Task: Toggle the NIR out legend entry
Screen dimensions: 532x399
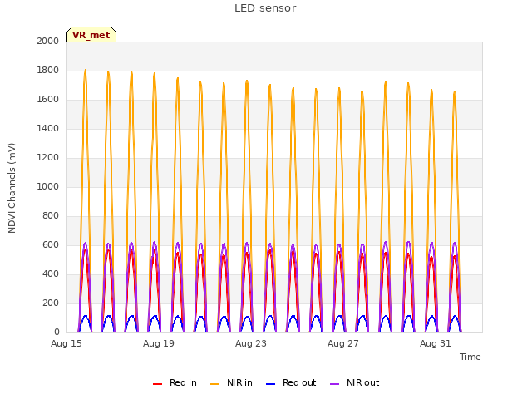Action: (x=355, y=382)
